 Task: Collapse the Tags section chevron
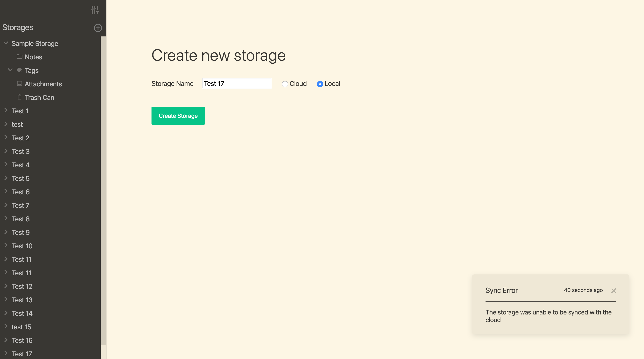pyautogui.click(x=11, y=70)
